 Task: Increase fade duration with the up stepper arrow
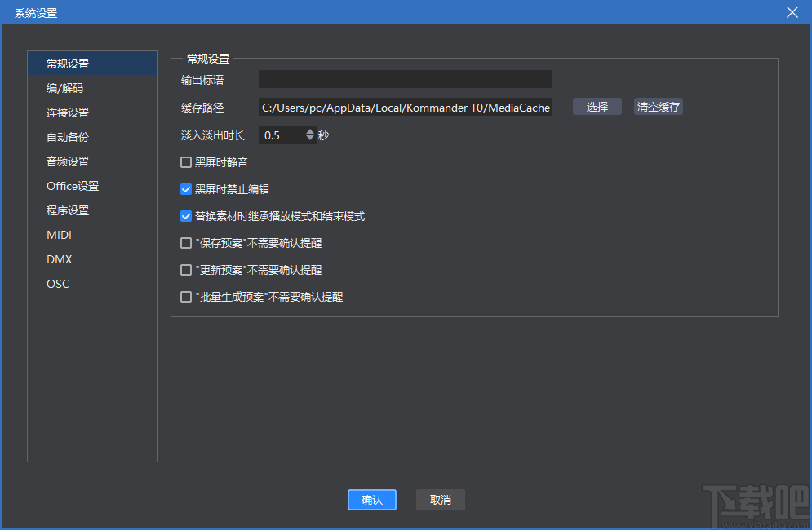pyautogui.click(x=310, y=130)
